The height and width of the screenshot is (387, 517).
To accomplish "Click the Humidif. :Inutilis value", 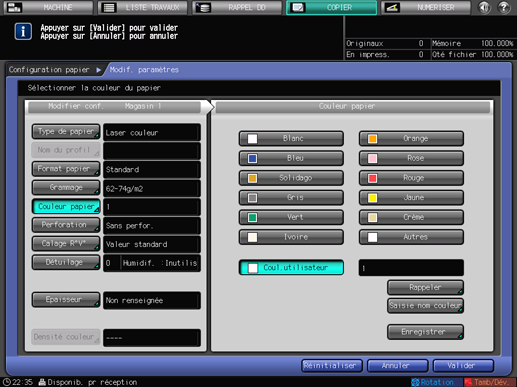I will 160,263.
